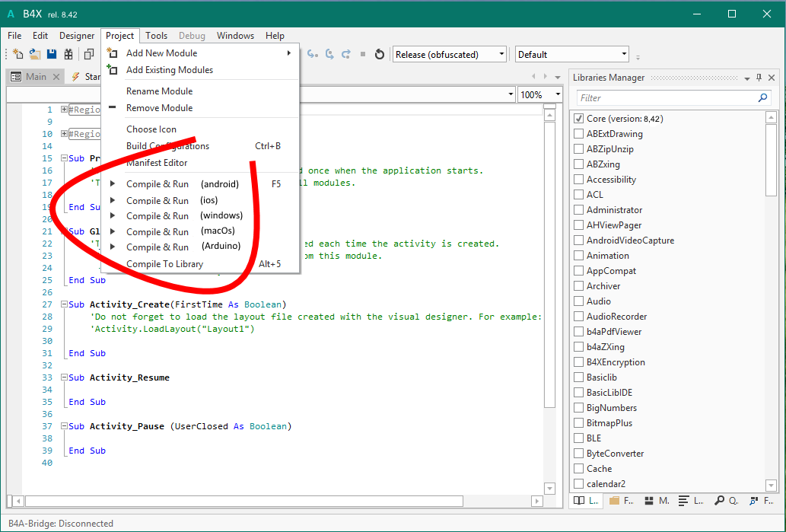
Task: Expand the 100% zoom dropdown
Action: tap(558, 94)
